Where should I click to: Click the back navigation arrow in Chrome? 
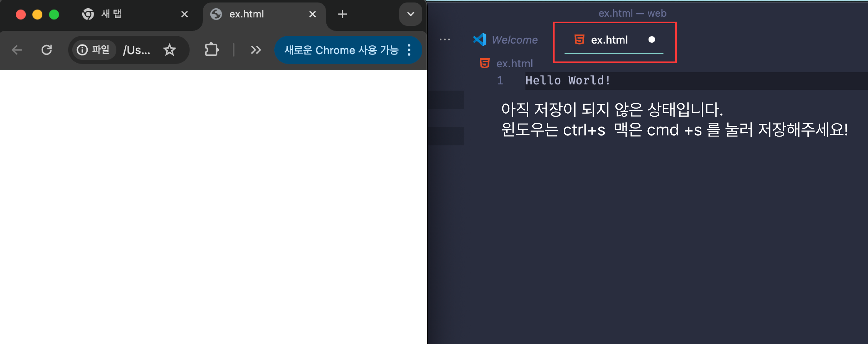pyautogui.click(x=16, y=50)
